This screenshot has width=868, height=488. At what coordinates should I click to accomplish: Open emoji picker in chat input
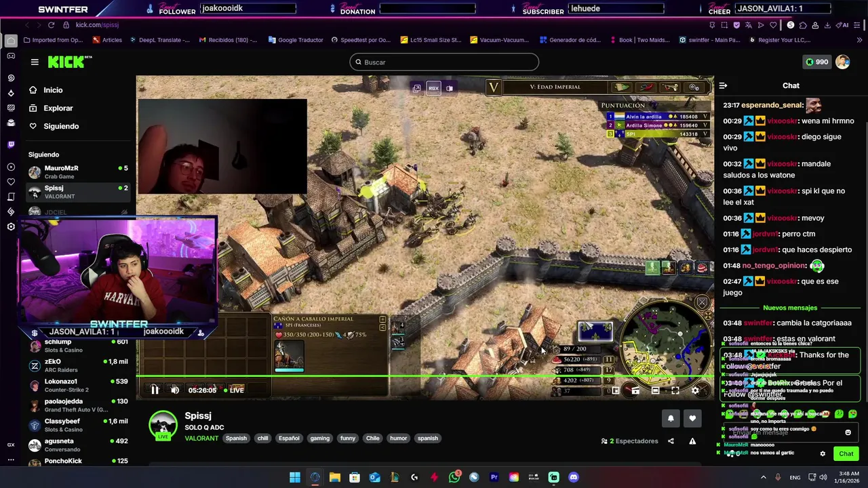(848, 432)
